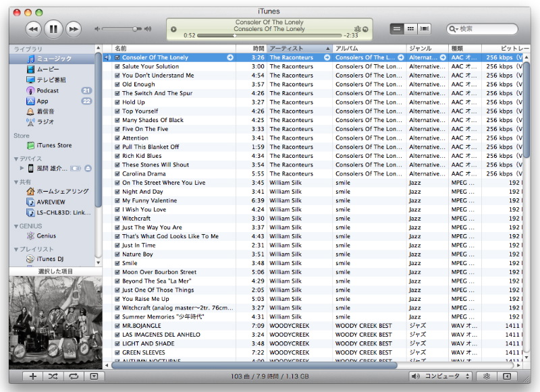Screen dimensions: 540x392
Task: Click the volume slider knob
Action: pos(136,29)
